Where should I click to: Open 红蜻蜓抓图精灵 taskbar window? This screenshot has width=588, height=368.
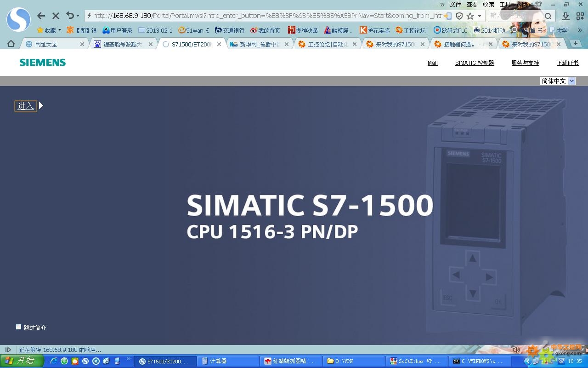(x=291, y=361)
